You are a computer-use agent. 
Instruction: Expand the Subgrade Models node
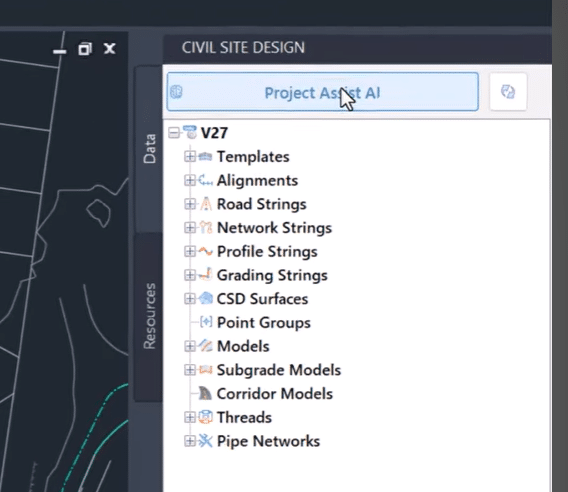tap(189, 370)
